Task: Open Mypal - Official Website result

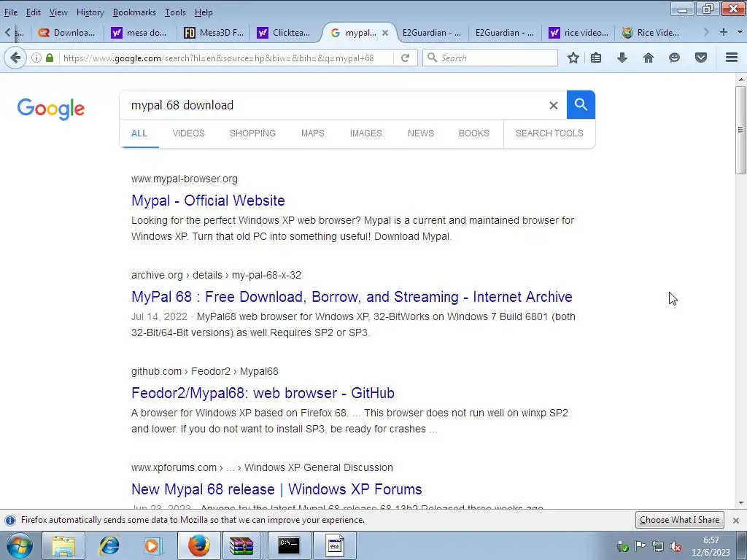Action: coord(208,201)
